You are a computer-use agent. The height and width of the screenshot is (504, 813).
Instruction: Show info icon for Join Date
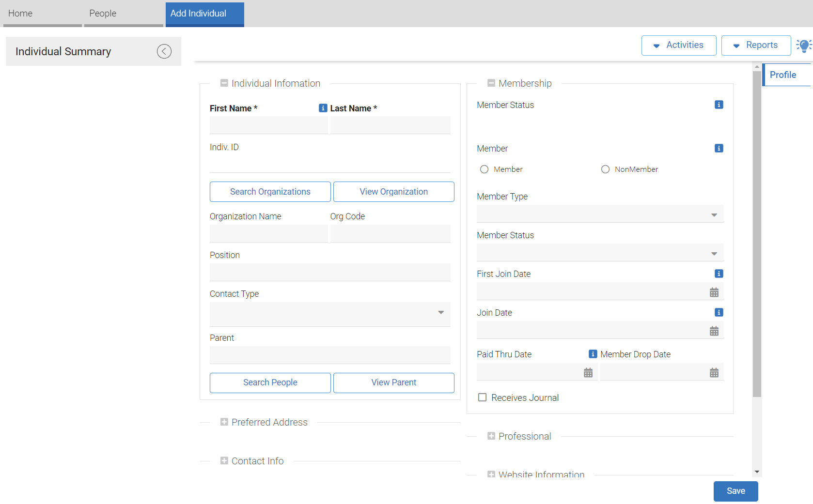(x=719, y=312)
